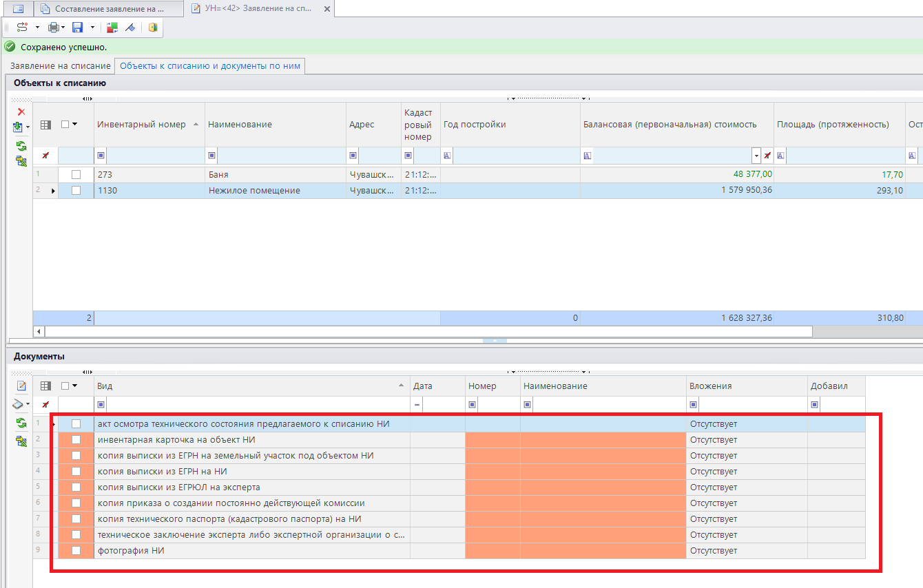Open the navigator panel icon tab at top-left
The width and height of the screenshot is (923, 588).
pyautogui.click(x=19, y=9)
